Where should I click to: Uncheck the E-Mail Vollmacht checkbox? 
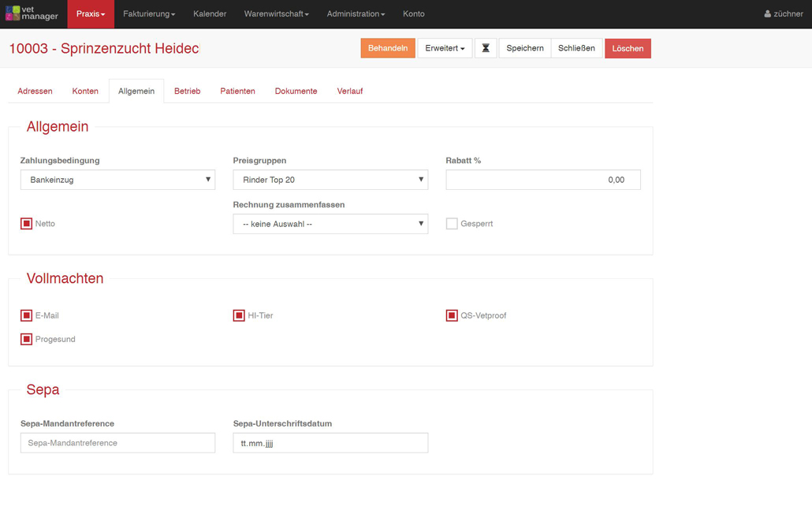(x=27, y=315)
